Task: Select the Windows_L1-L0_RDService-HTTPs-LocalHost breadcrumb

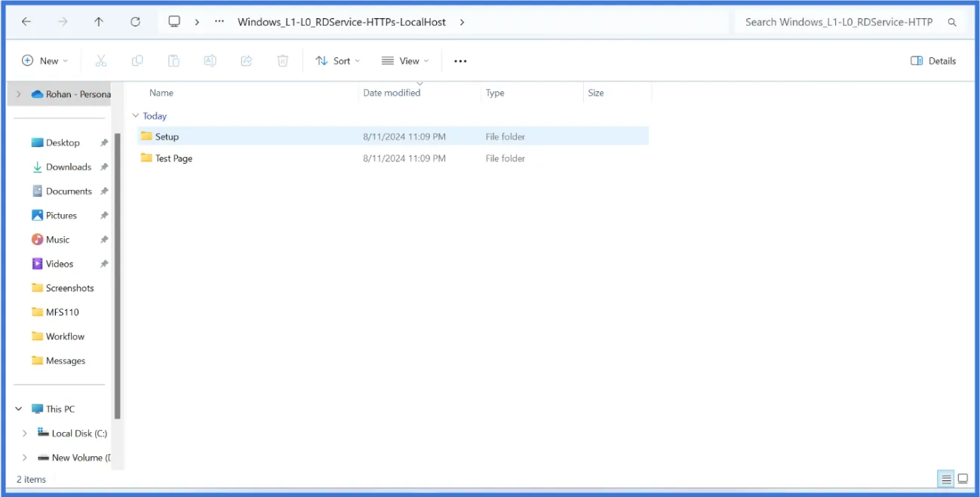Action: 342,22
